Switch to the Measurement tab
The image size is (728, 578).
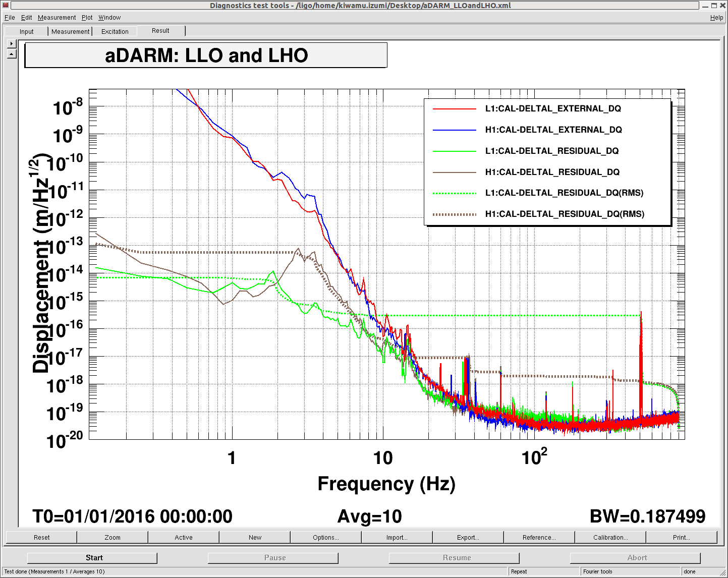coord(71,31)
